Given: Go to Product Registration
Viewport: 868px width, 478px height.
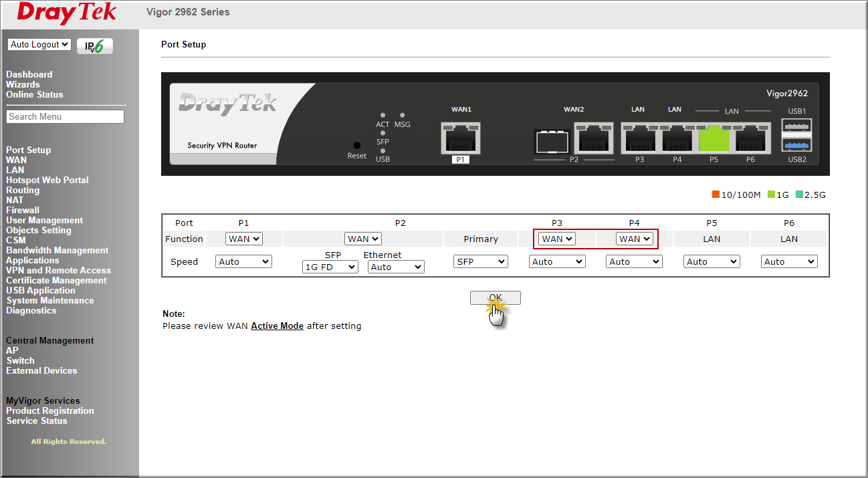Looking at the screenshot, I should pos(49,410).
